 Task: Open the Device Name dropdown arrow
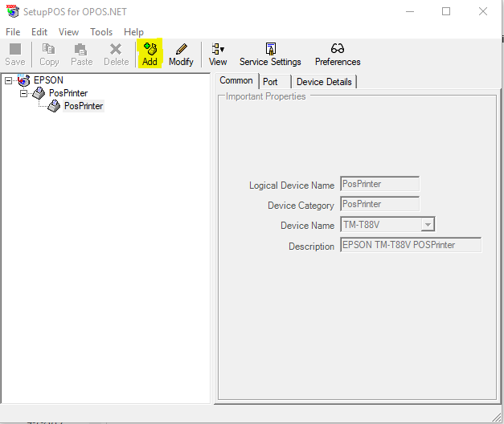coord(428,224)
